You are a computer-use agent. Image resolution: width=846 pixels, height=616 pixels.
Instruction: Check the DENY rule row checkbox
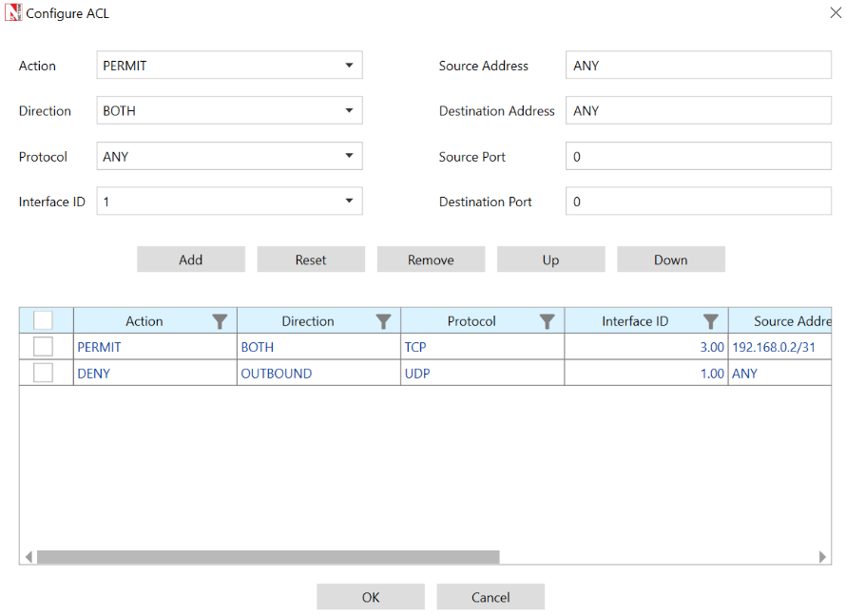[44, 373]
